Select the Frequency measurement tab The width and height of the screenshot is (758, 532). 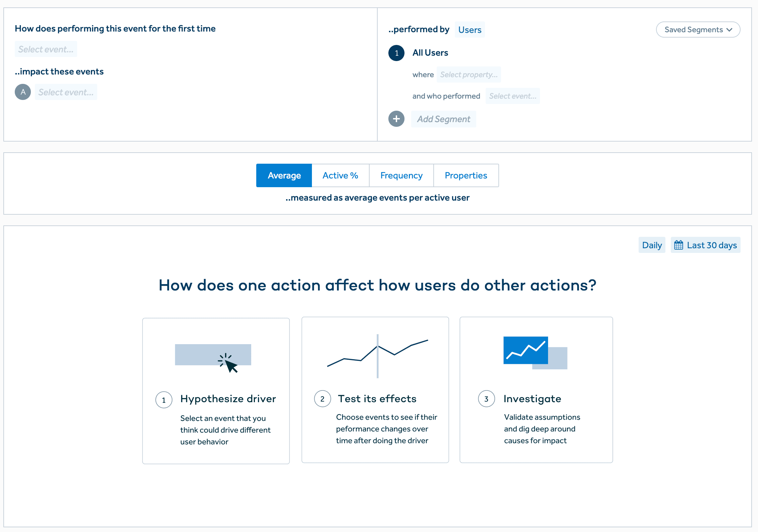coord(401,175)
